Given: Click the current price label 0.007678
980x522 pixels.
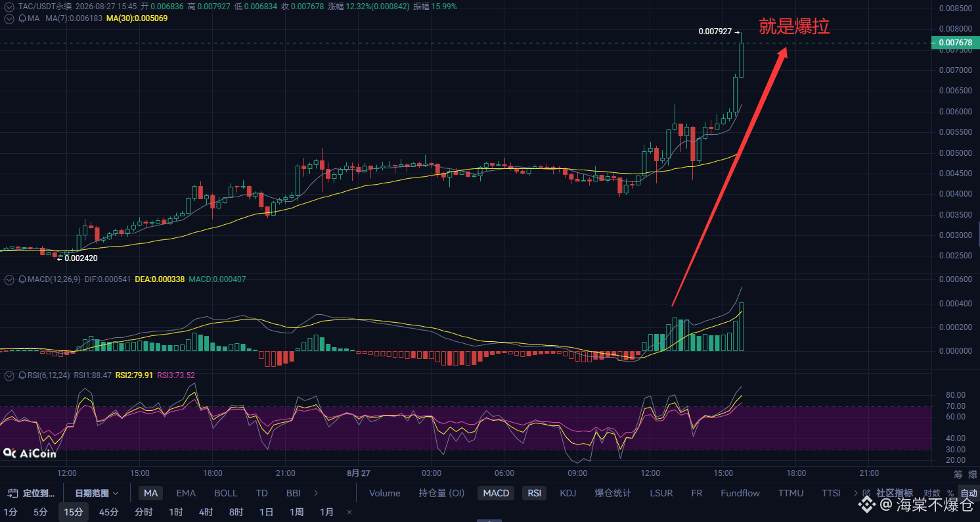Looking at the screenshot, I should pos(955,43).
